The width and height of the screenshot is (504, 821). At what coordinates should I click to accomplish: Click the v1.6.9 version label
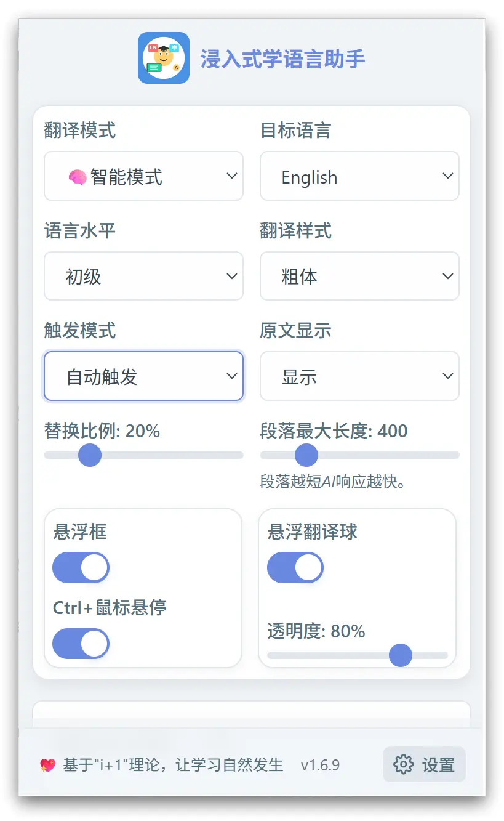pyautogui.click(x=320, y=766)
